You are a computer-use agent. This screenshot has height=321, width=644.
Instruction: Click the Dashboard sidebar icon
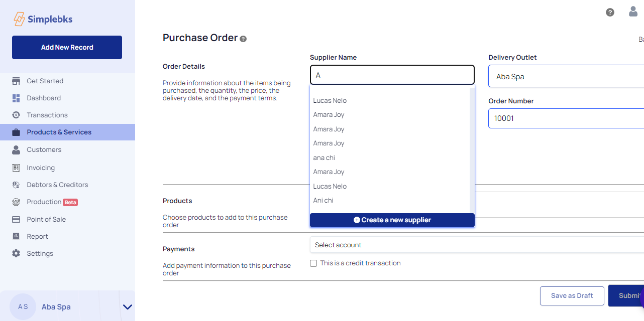point(16,98)
